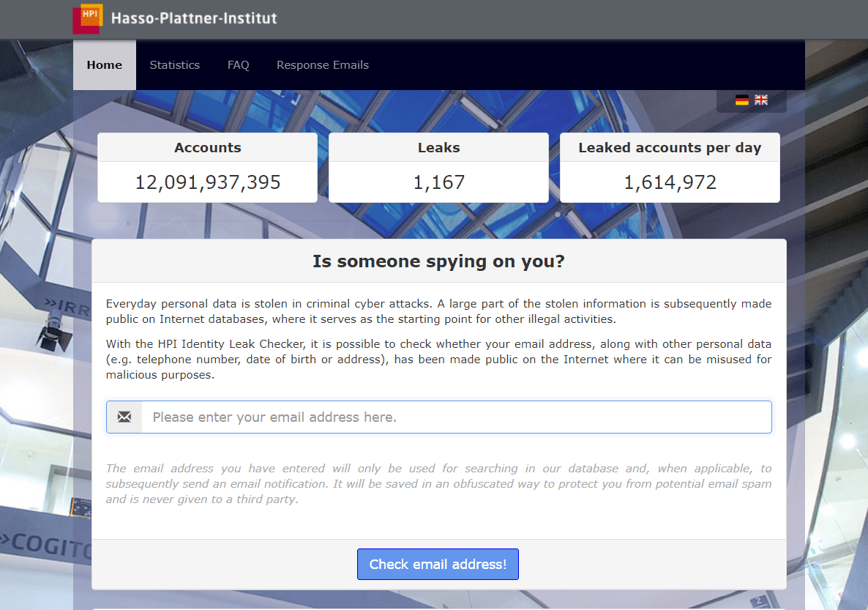Click the Leaks card header
868x610 pixels.
438,148
